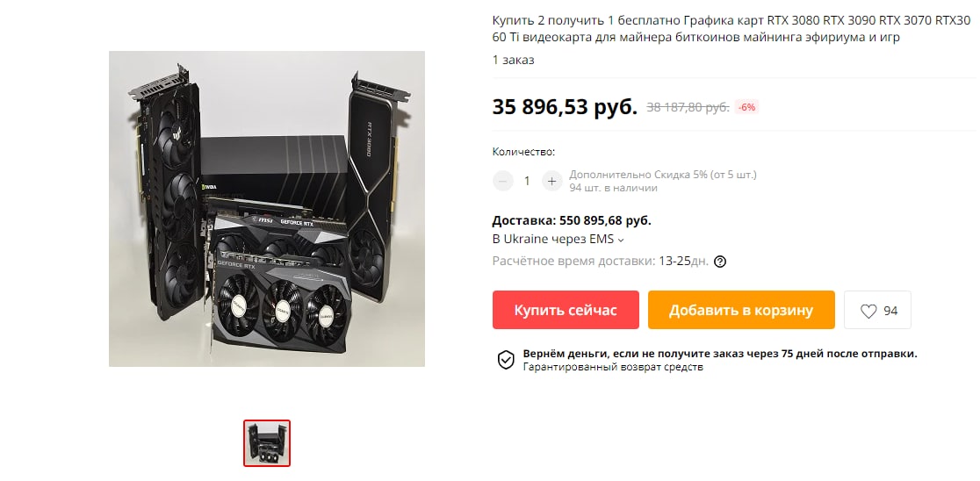Click the product title about RTX 3080 cards
The image size is (980, 481).
tap(731, 29)
